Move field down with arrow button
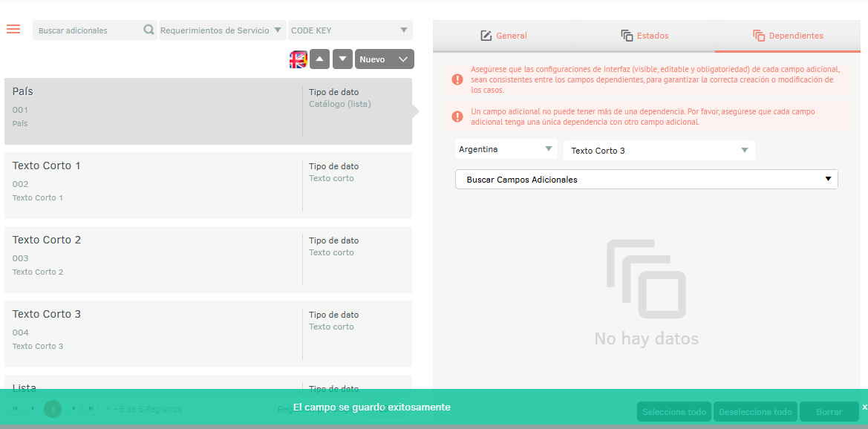 (x=342, y=59)
